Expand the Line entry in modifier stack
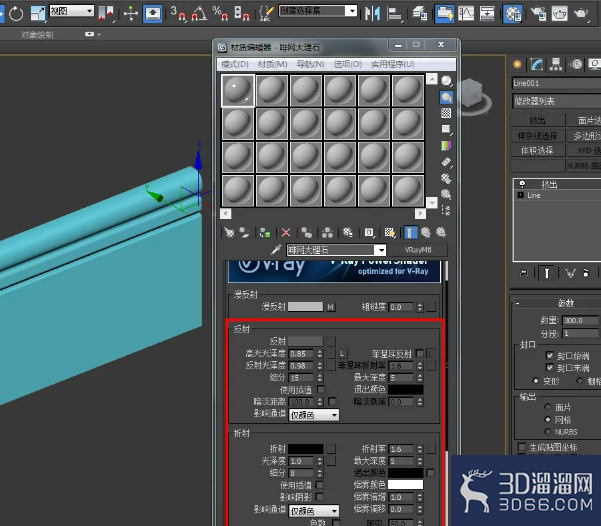This screenshot has height=526, width=601. coord(521,196)
